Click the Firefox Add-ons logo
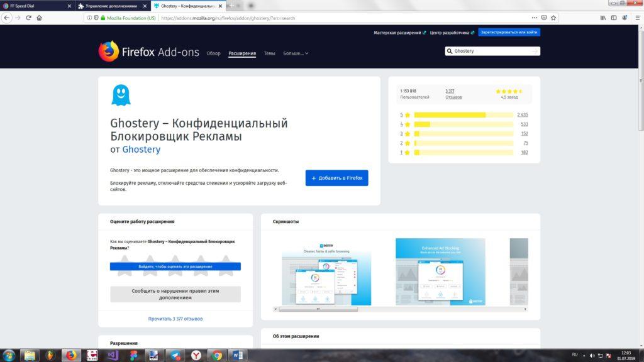The image size is (644, 362). tap(148, 52)
